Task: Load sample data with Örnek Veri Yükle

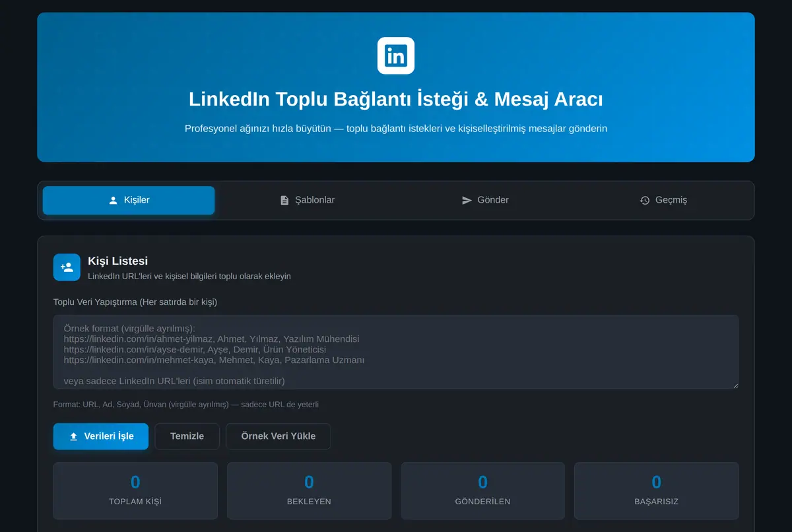Action: (x=279, y=436)
